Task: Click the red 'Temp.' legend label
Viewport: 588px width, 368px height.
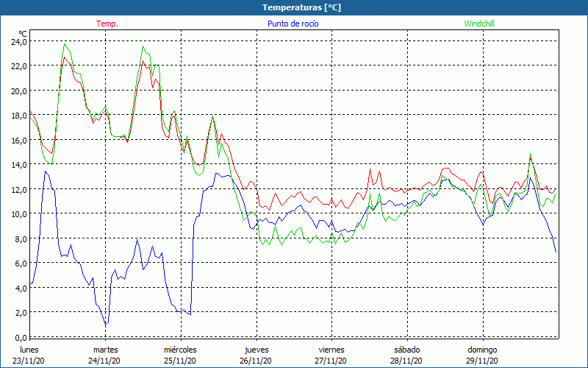Action: (x=107, y=24)
